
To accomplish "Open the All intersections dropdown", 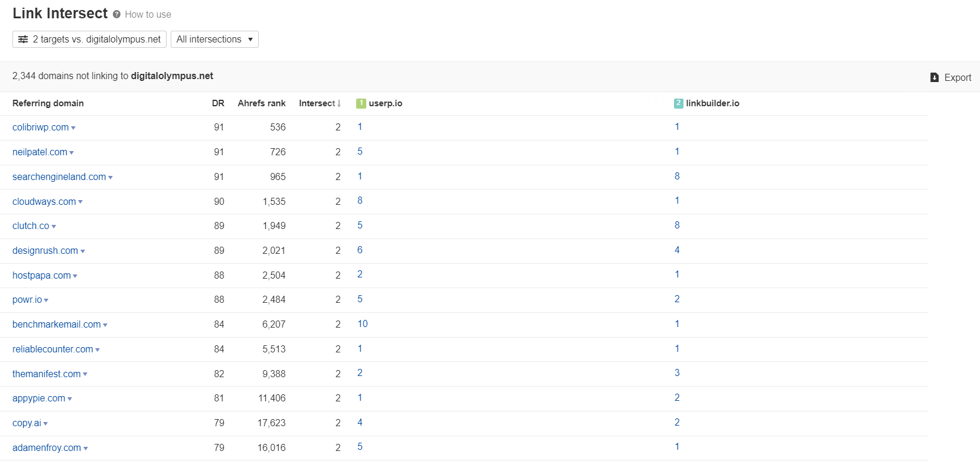I will (214, 39).
